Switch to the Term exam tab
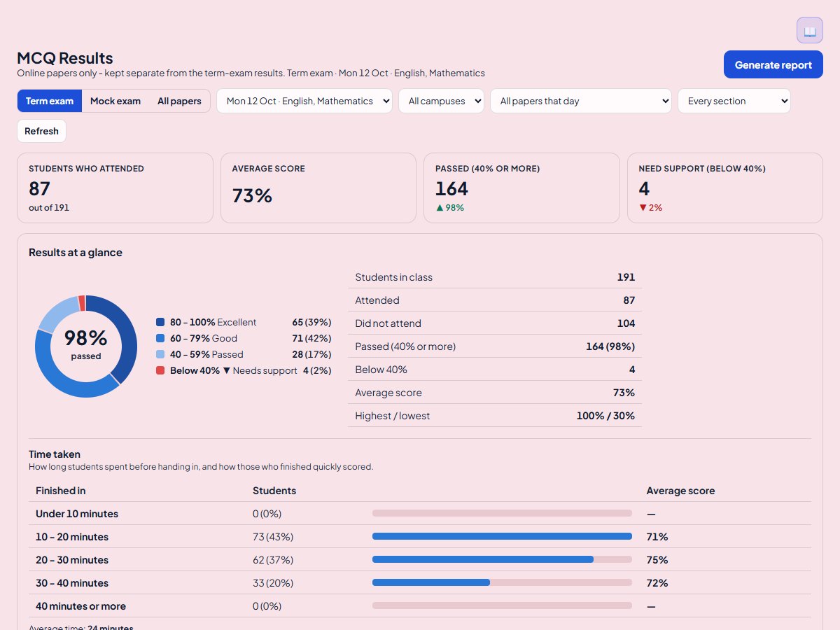The width and height of the screenshot is (840, 630). pos(50,101)
